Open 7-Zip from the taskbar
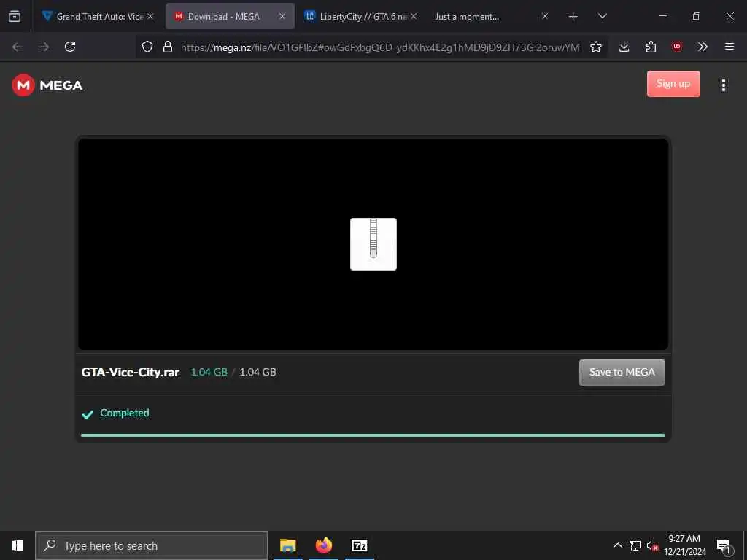Image resolution: width=747 pixels, height=560 pixels. point(359,545)
